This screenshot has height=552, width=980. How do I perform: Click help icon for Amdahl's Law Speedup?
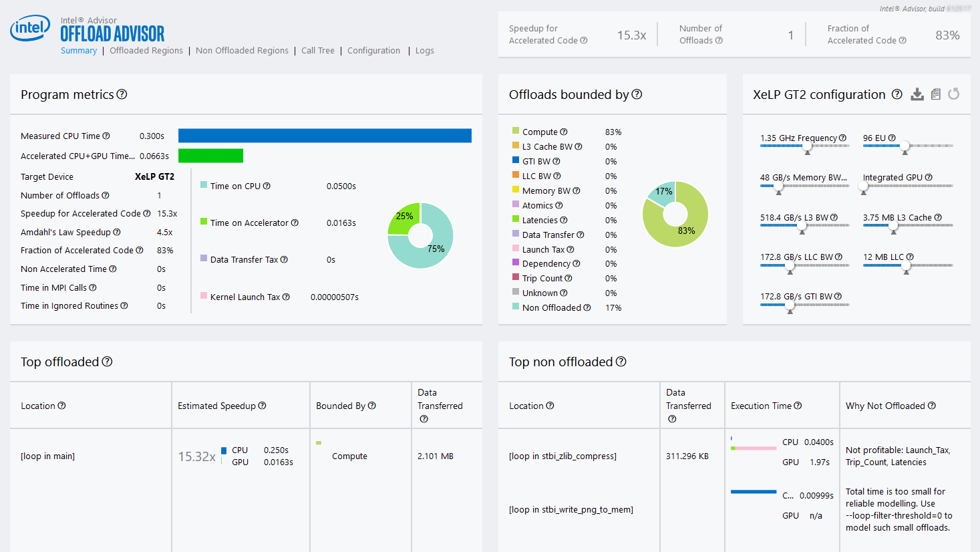tap(117, 232)
